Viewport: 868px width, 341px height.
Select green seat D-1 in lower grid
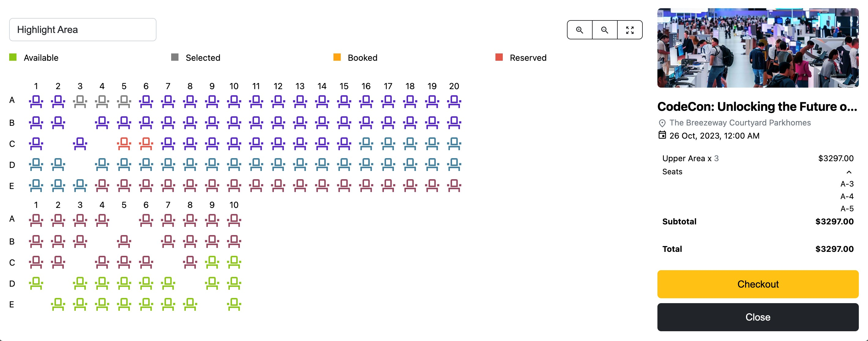(x=36, y=283)
